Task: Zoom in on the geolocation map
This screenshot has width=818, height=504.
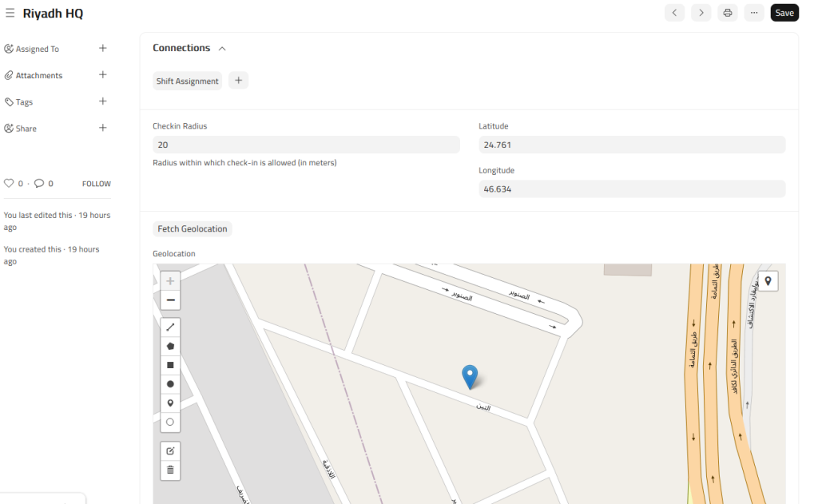Action: click(x=170, y=281)
